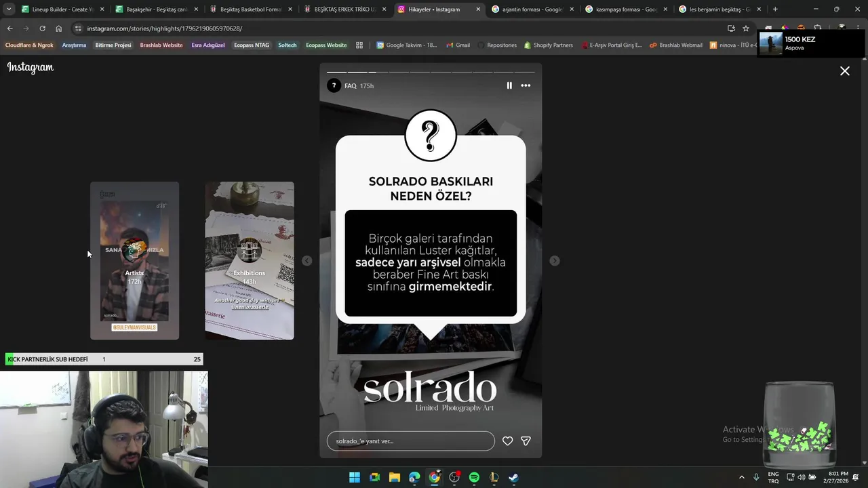Open the Cloudflare & Ngrok bookmark
The height and width of the screenshot is (488, 868).
coord(29,45)
